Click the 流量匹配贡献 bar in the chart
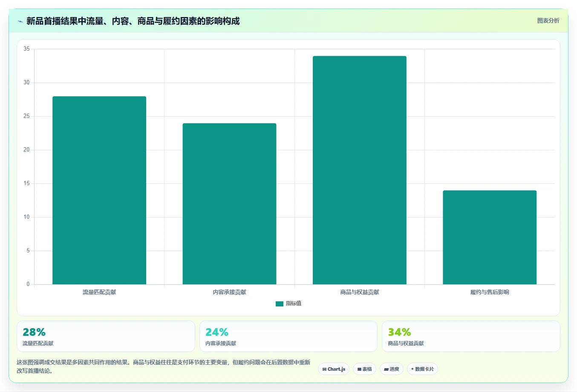Viewport: 577px width, 392px height. tap(99, 190)
